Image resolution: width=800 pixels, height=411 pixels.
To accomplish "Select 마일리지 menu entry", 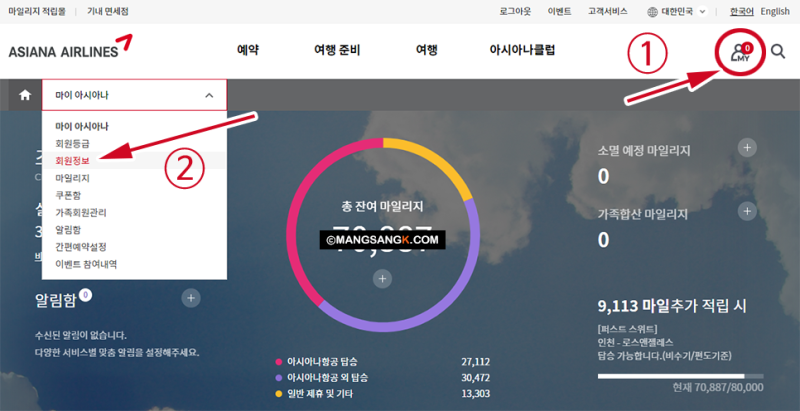I will click(x=72, y=178).
